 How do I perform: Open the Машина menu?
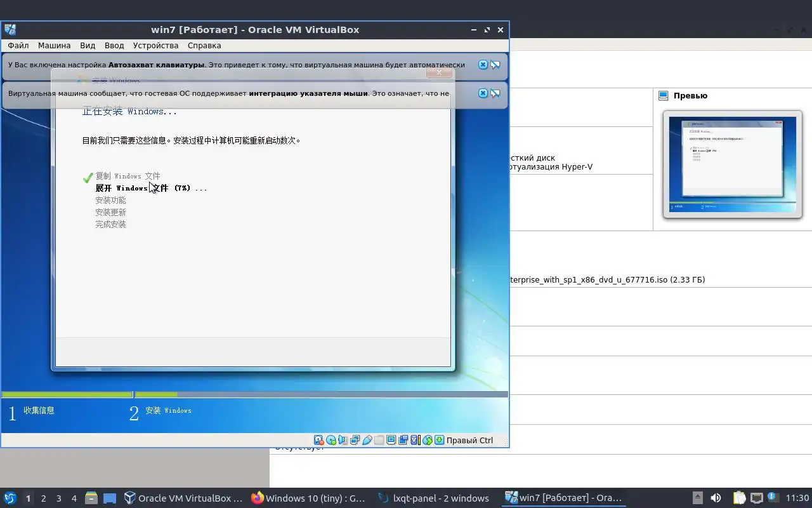tap(54, 46)
